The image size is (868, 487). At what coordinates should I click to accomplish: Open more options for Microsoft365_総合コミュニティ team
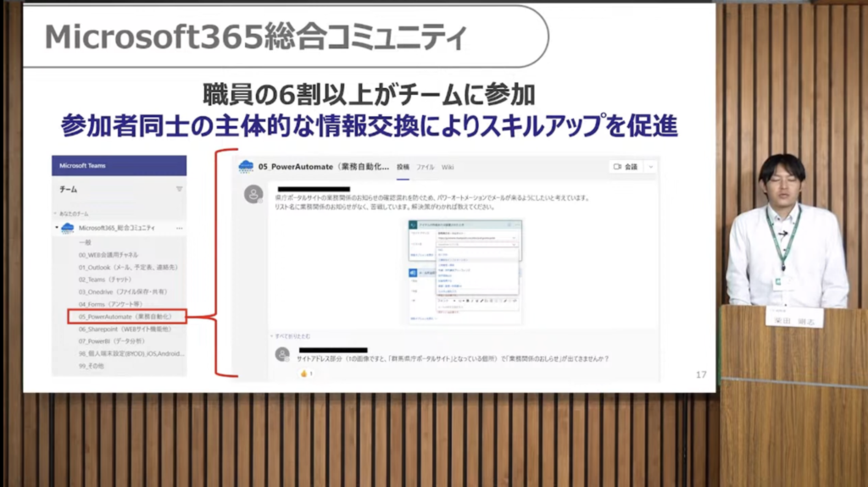coord(180,228)
